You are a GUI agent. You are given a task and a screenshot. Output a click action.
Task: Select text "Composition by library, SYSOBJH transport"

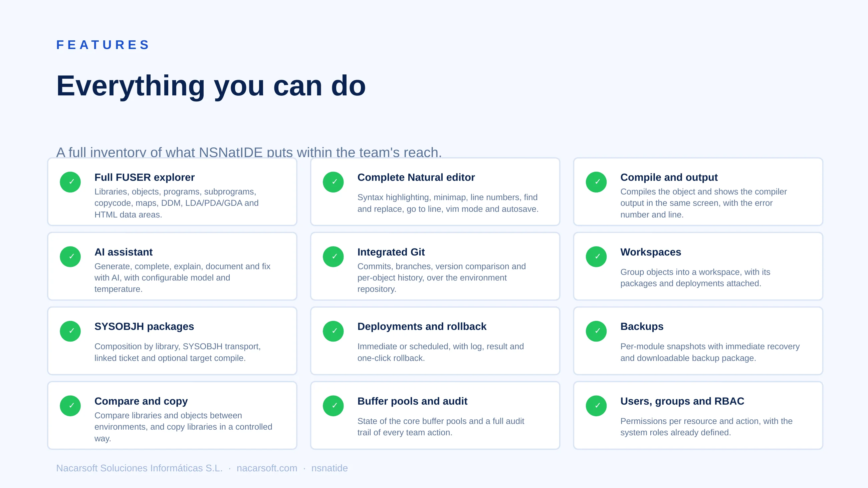pyautogui.click(x=178, y=347)
